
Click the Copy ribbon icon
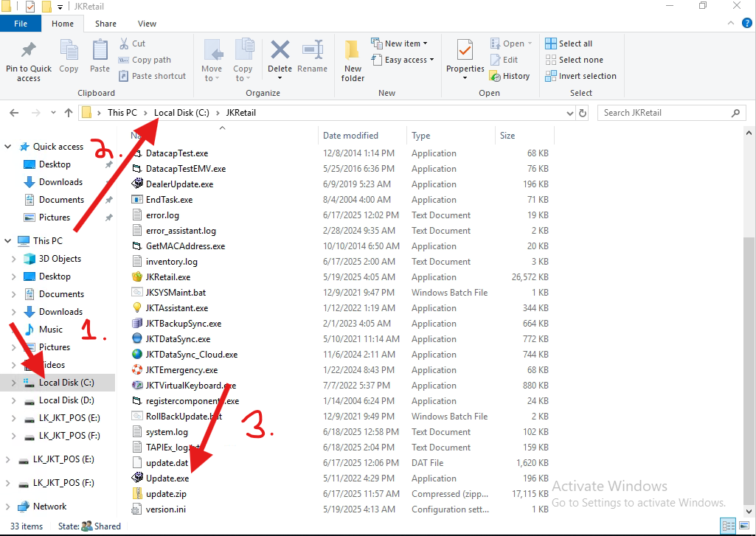[x=69, y=50]
